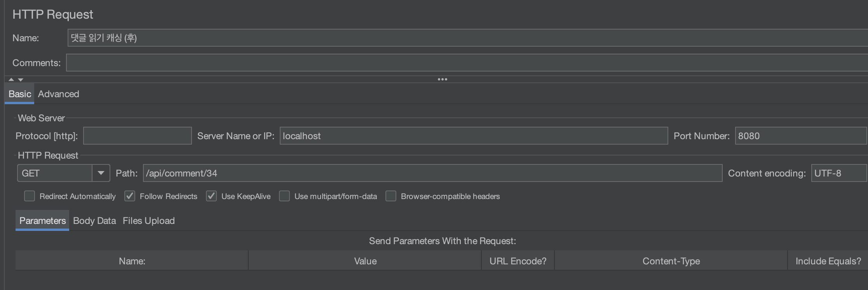Viewport: 868px width, 290px height.
Task: Click the Server Name or IP field
Action: pyautogui.click(x=473, y=136)
